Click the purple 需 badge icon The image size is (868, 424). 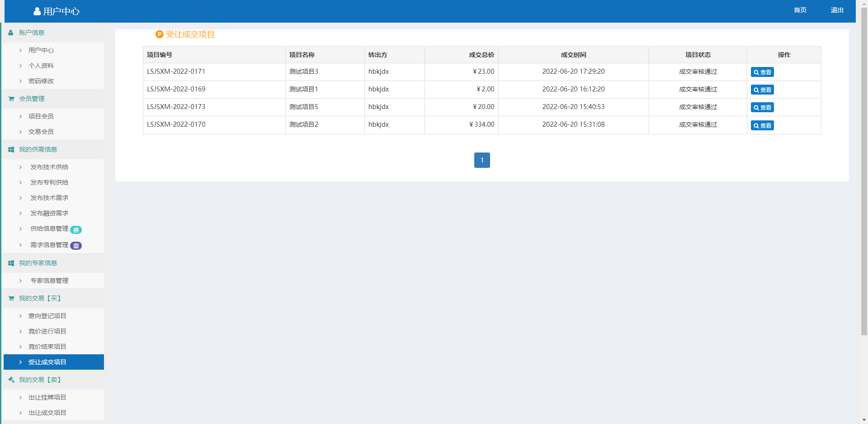(76, 246)
